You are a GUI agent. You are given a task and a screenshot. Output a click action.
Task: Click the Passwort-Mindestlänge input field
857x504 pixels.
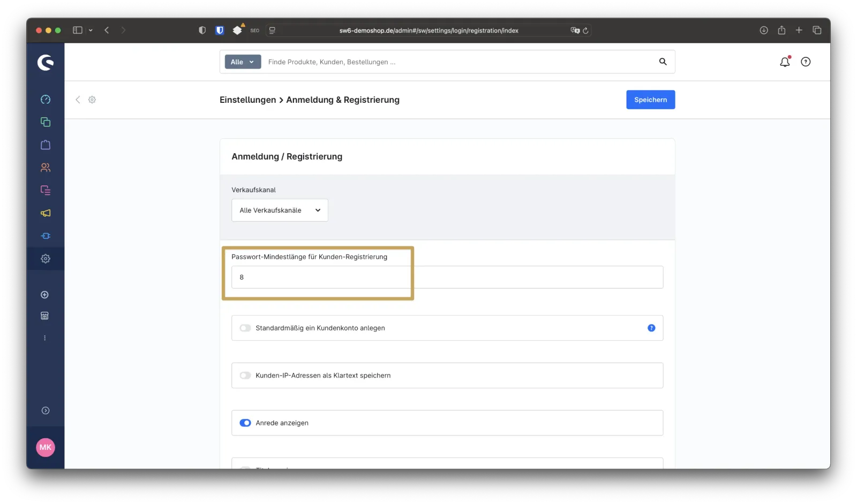pos(447,277)
